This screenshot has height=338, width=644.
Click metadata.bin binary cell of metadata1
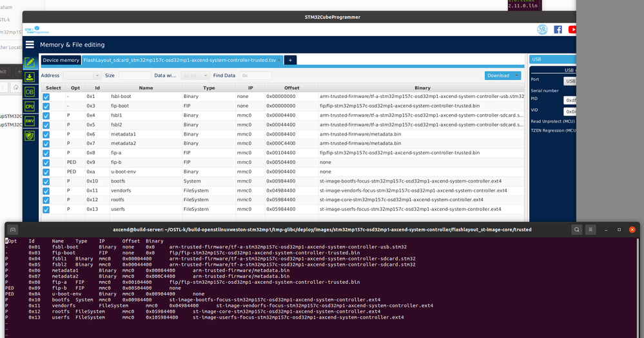pos(422,134)
